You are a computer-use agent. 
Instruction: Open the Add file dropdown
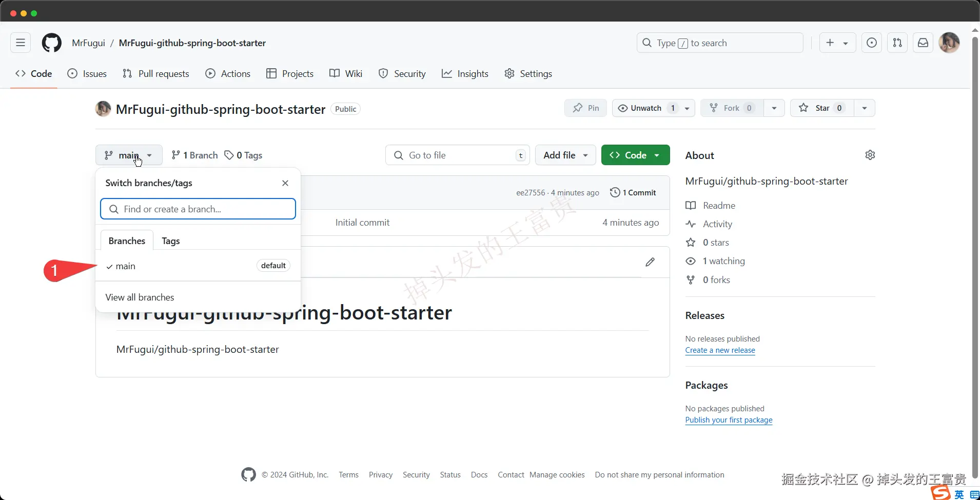[x=565, y=155]
